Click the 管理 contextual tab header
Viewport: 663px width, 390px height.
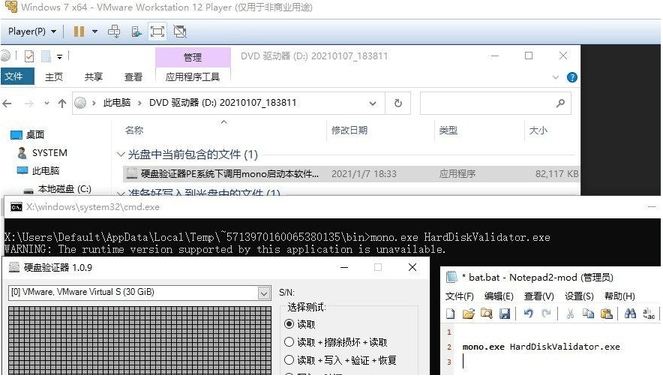192,57
